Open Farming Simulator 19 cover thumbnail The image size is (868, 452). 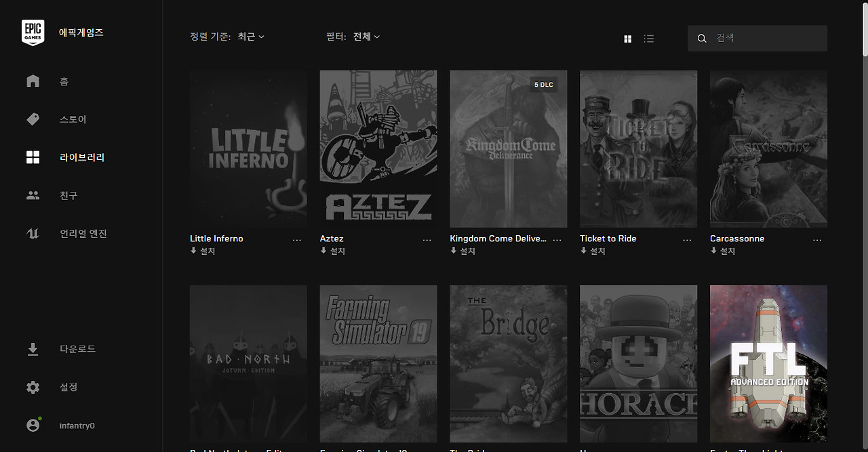[x=378, y=364]
